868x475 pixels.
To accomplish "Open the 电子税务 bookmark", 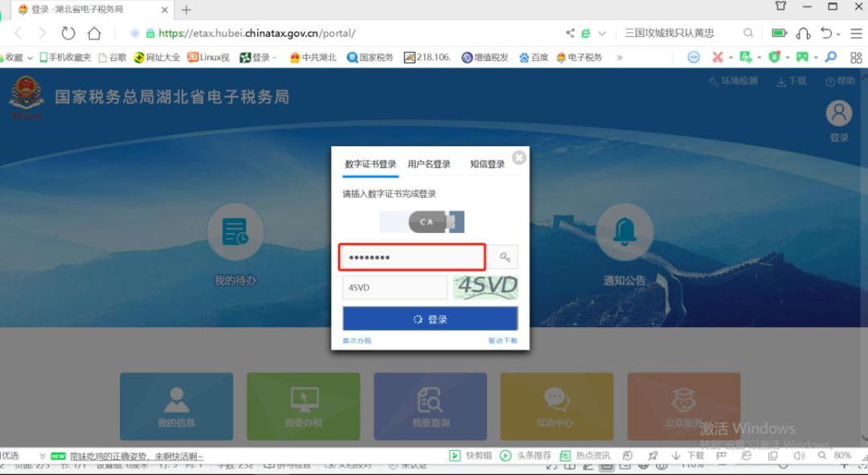I will (579, 57).
